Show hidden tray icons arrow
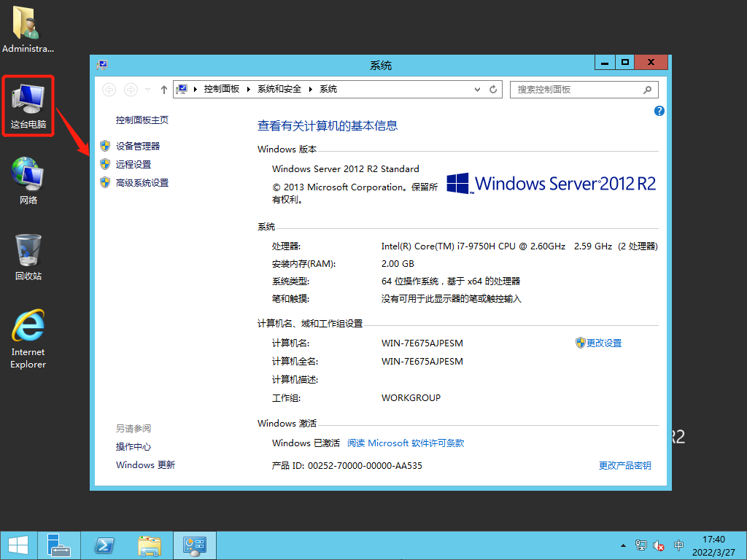 (623, 545)
